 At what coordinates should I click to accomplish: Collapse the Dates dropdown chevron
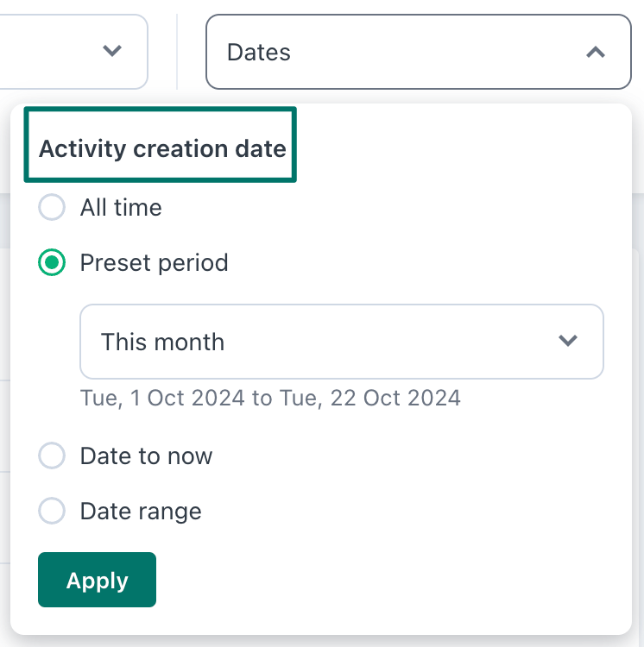596,53
